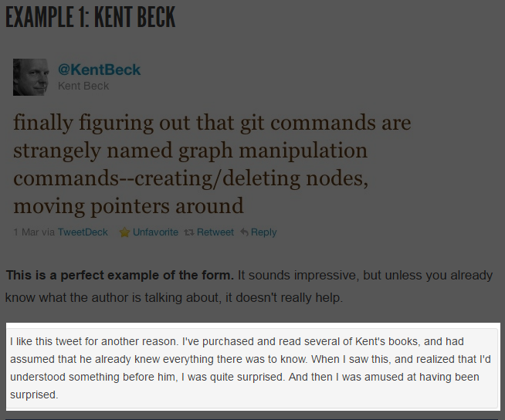Click the 'Example 1: Kent Beck' heading
Image resolution: width=505 pixels, height=420 pixels.
(90, 16)
